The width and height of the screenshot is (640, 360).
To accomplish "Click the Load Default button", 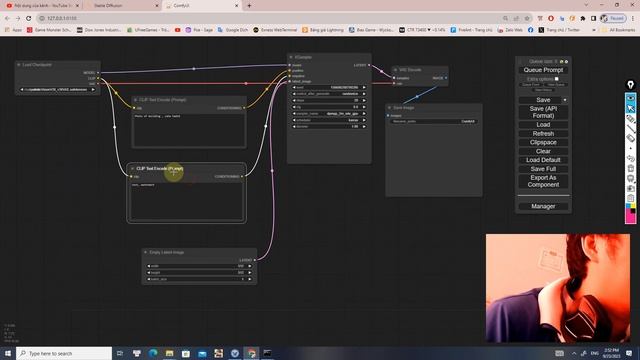I will pos(543,160).
